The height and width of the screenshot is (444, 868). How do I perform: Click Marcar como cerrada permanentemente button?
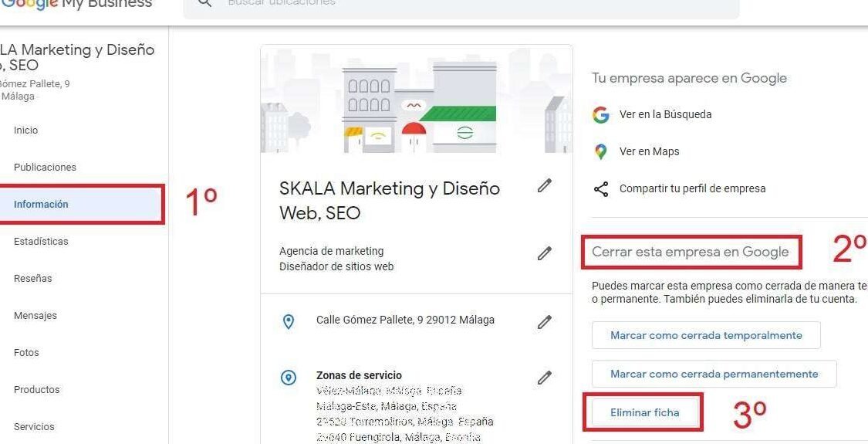[x=714, y=375]
